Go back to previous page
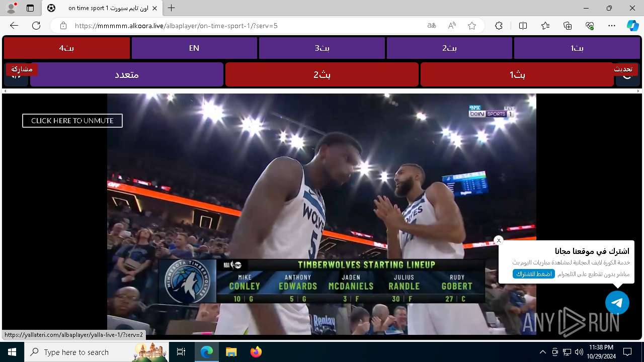This screenshot has height=362, width=644. (x=14, y=26)
